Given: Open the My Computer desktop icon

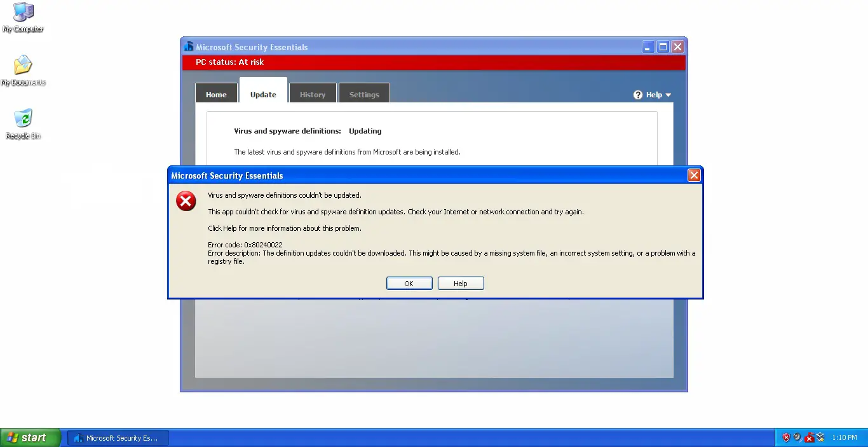Looking at the screenshot, I should [x=24, y=13].
